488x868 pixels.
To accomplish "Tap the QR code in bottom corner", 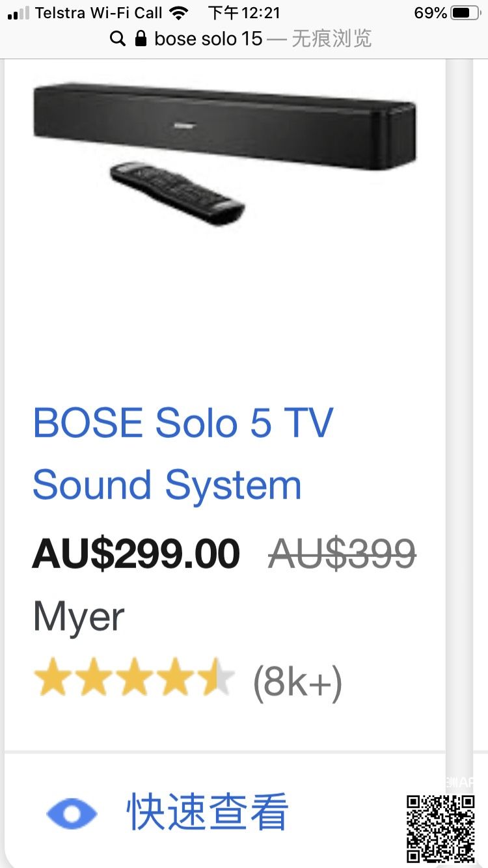I will tap(441, 828).
